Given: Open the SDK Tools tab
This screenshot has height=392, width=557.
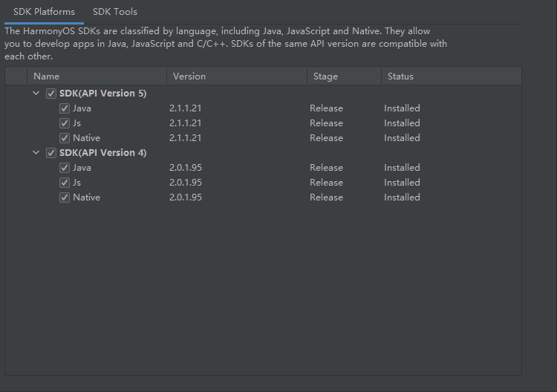Looking at the screenshot, I should pos(114,12).
